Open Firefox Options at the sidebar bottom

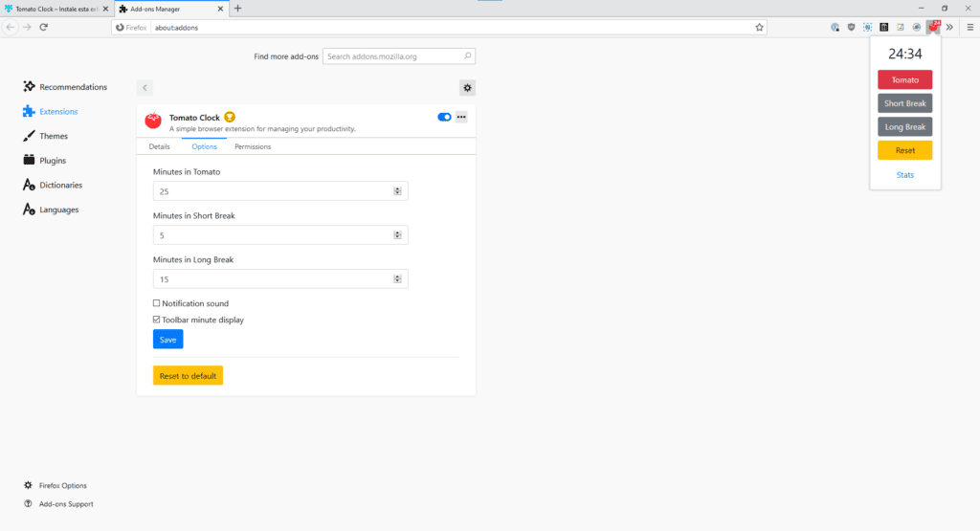55,485
